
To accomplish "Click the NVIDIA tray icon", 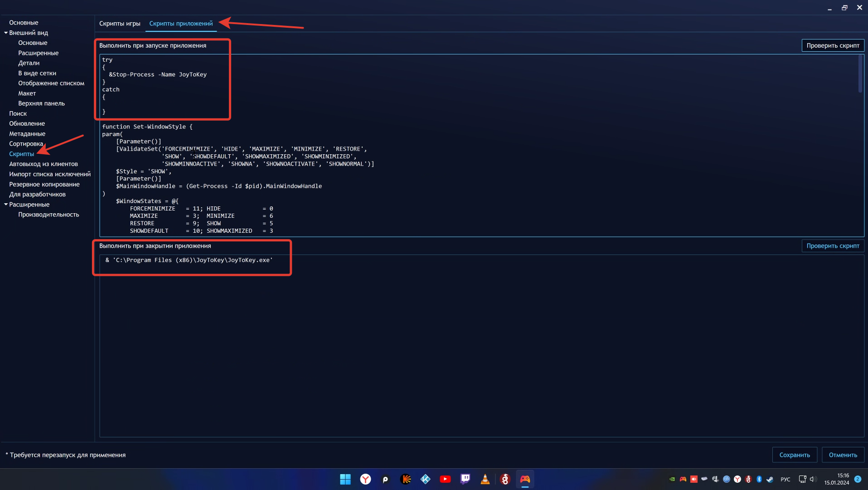I will (x=672, y=479).
